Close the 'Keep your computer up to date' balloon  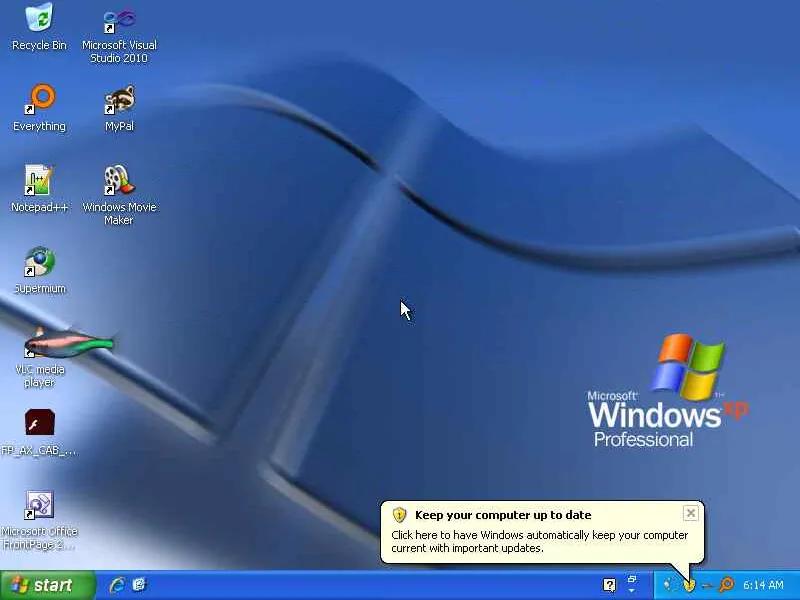click(690, 513)
